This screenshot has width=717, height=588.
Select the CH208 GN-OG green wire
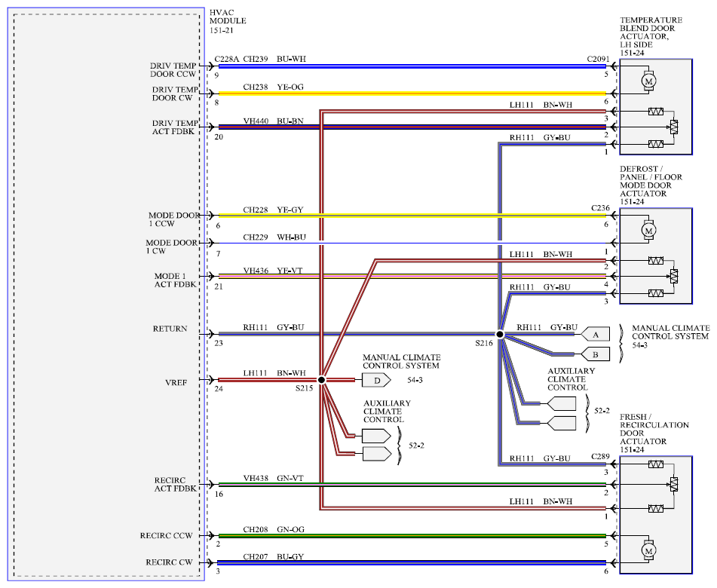[412, 535]
